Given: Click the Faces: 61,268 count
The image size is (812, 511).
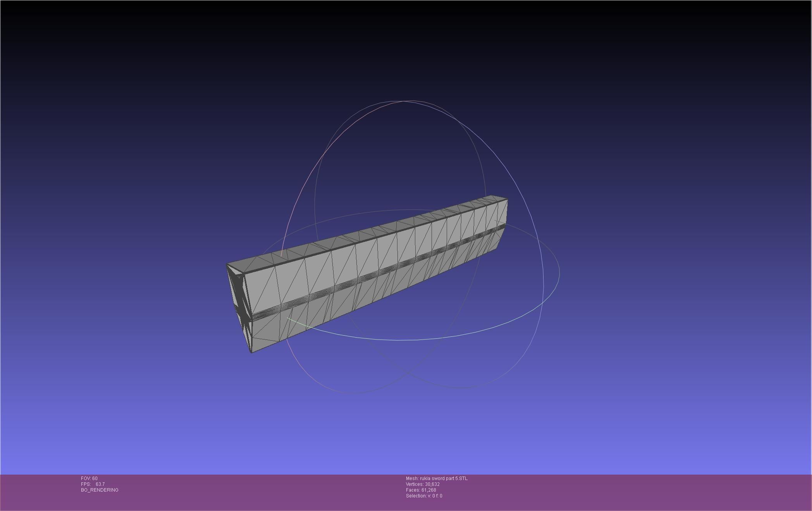Looking at the screenshot, I should pos(421,490).
